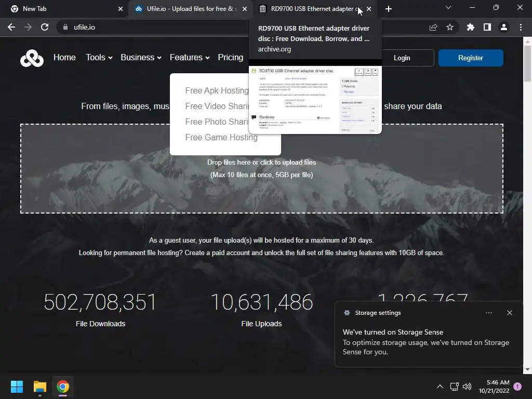
Task: Show hidden system tray icons
Action: coord(440,387)
